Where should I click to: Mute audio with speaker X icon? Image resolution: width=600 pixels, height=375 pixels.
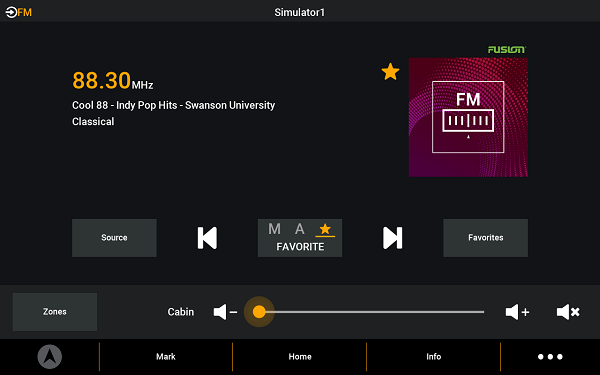[568, 312]
